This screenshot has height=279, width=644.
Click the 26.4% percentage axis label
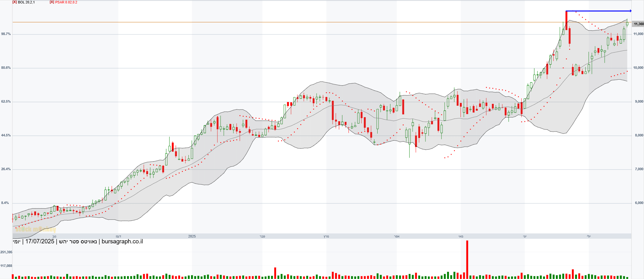pos(6,169)
